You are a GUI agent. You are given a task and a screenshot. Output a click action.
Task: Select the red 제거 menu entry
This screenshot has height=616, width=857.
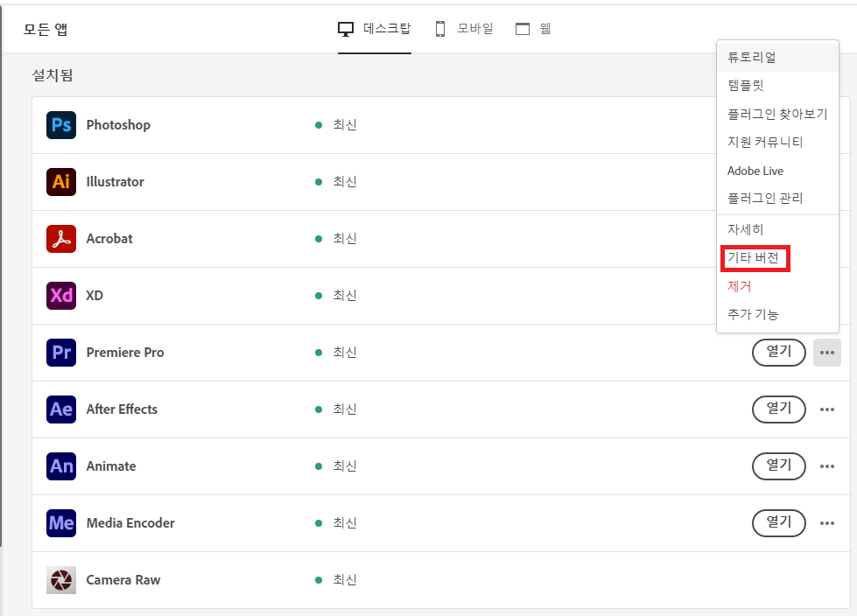pyautogui.click(x=777, y=286)
